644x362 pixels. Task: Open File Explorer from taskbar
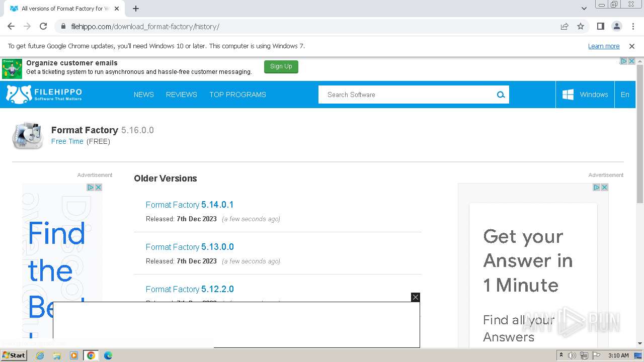(57, 355)
